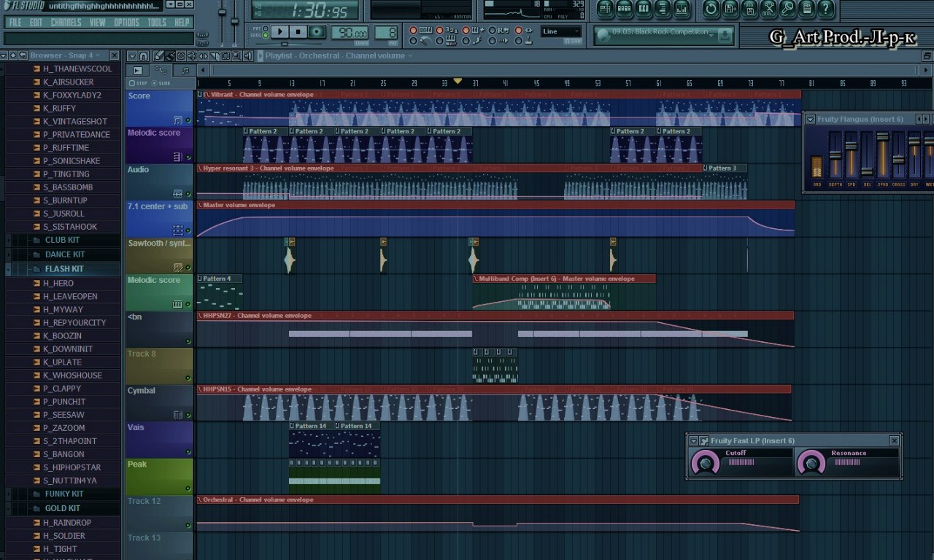Viewport: 934px width, 560px height.
Task: Switch playlist to the audio note mode icon
Action: click(184, 70)
